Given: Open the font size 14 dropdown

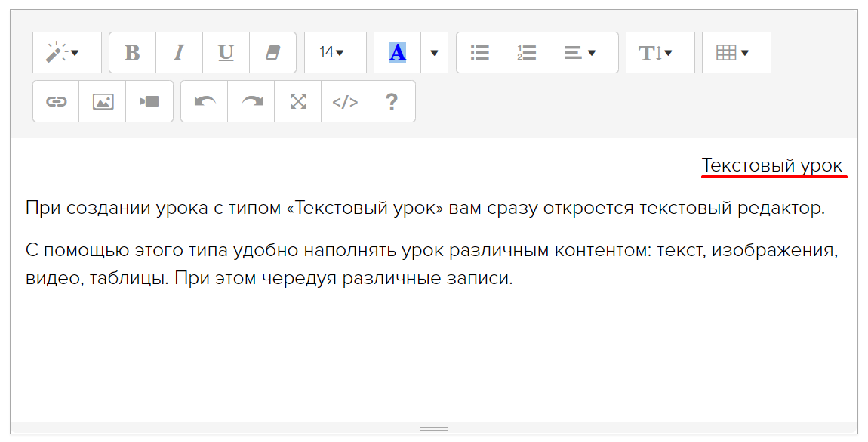Looking at the screenshot, I should (x=334, y=53).
